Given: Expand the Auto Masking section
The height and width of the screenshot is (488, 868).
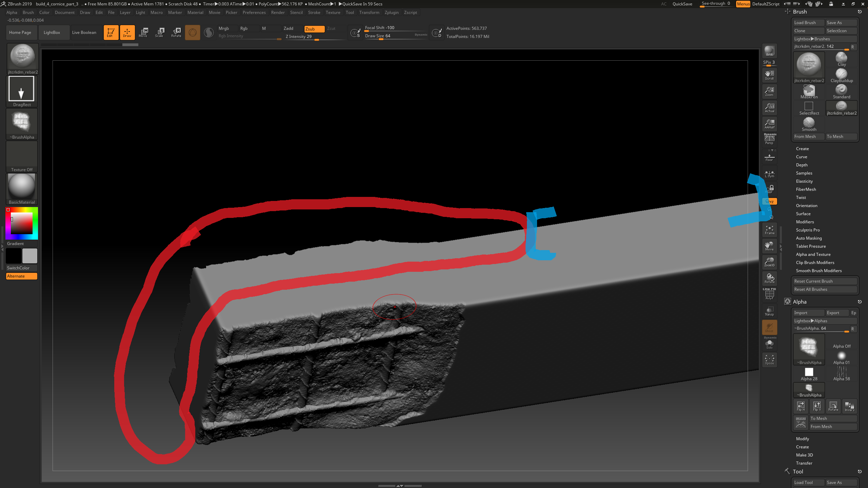Looking at the screenshot, I should (x=809, y=238).
